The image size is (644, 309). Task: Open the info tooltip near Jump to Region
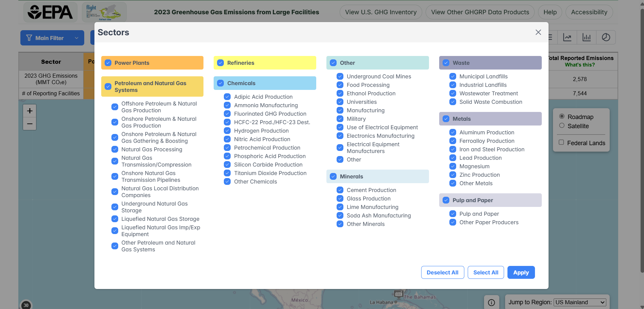[x=491, y=302]
